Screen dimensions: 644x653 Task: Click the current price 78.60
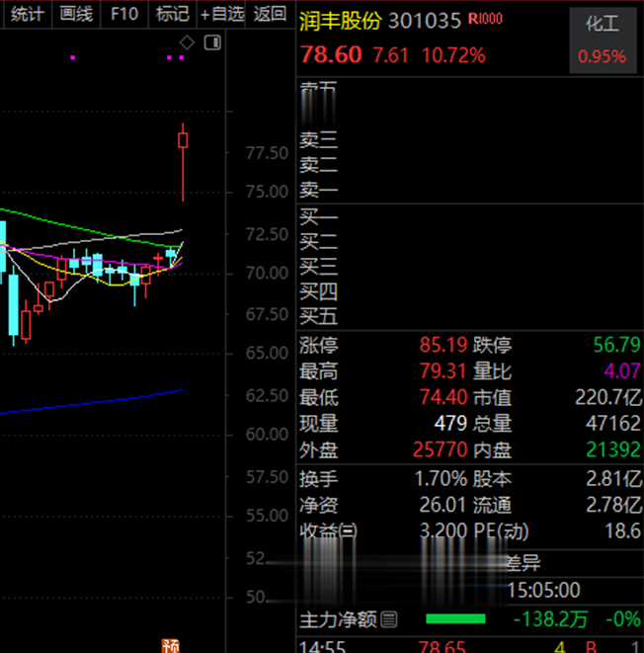point(331,55)
